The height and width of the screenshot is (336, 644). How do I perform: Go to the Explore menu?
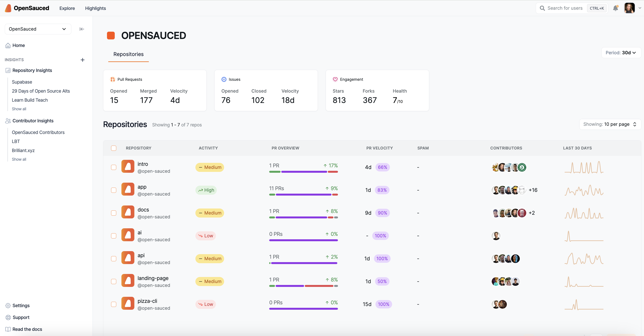(67, 8)
